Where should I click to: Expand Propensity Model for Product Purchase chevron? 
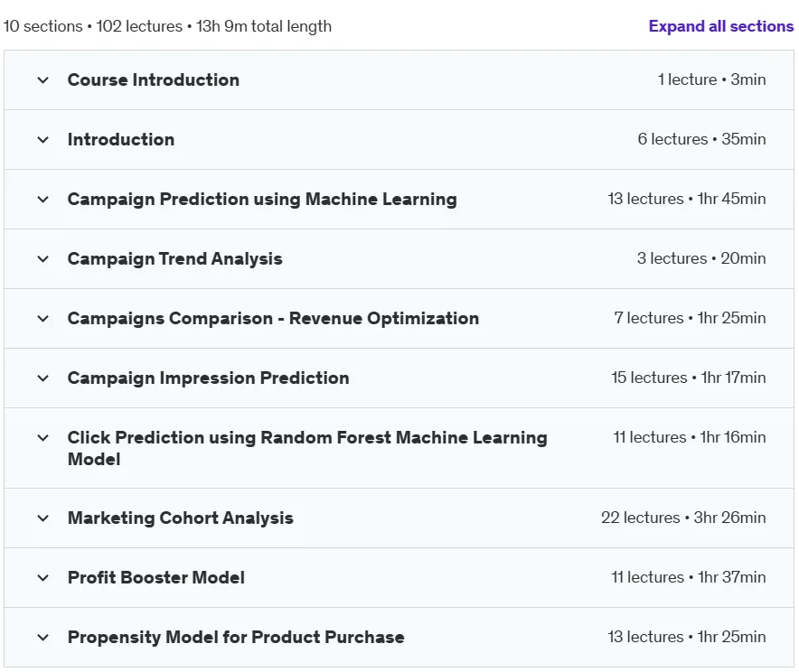pyautogui.click(x=43, y=637)
